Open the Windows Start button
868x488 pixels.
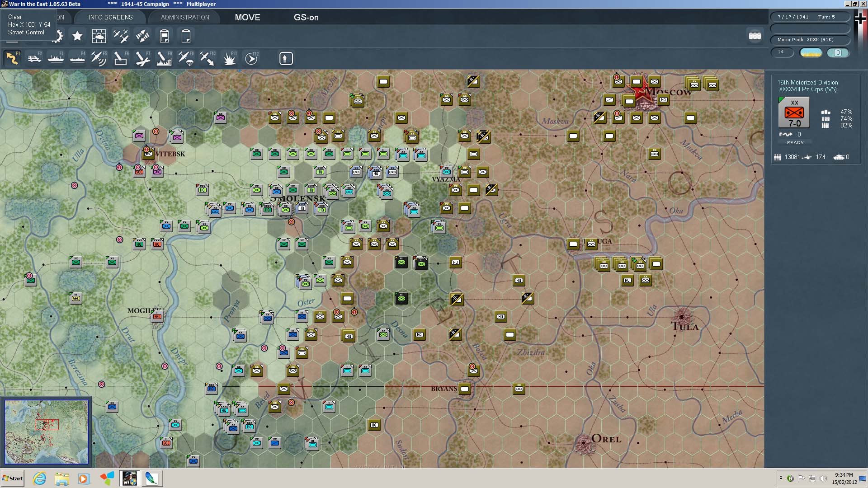(12, 478)
